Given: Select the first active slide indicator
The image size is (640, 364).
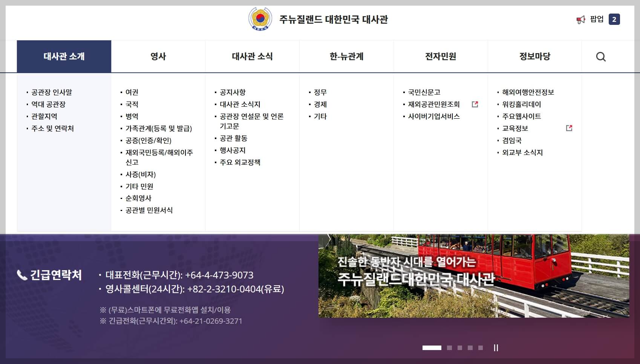Looking at the screenshot, I should pos(432,348).
